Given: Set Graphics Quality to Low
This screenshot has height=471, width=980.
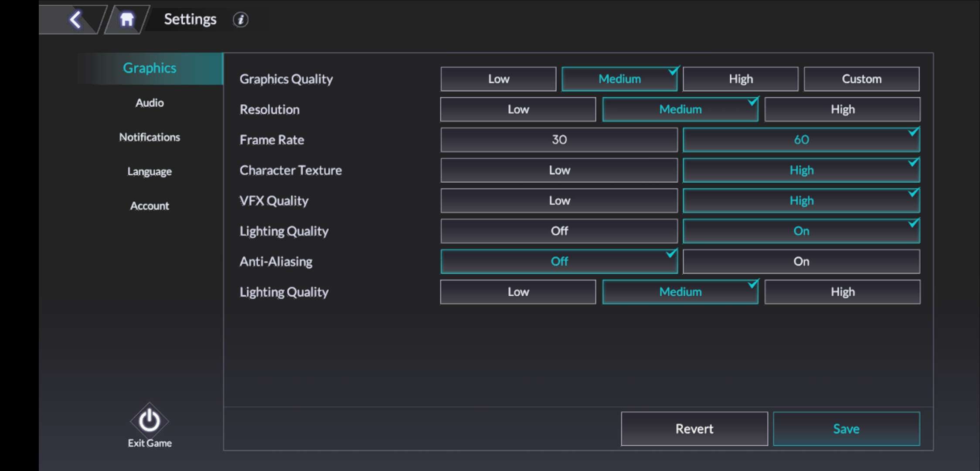Looking at the screenshot, I should tap(498, 79).
